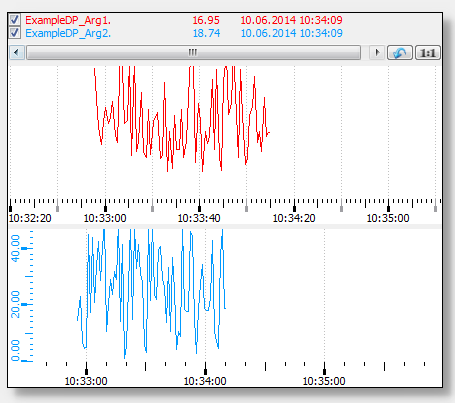Select the red ExampleDP_Arg1 legend label
455x403 pixels.
pyautogui.click(x=68, y=20)
